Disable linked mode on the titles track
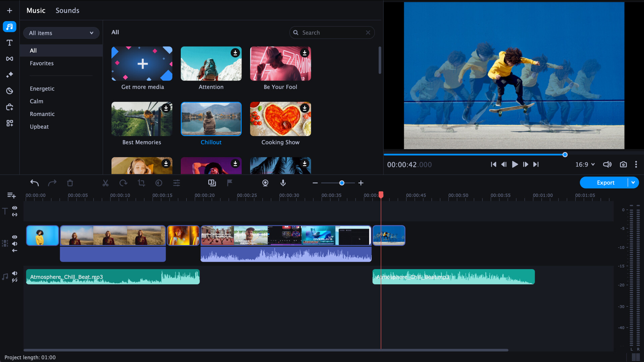The image size is (644, 362). pyautogui.click(x=14, y=215)
